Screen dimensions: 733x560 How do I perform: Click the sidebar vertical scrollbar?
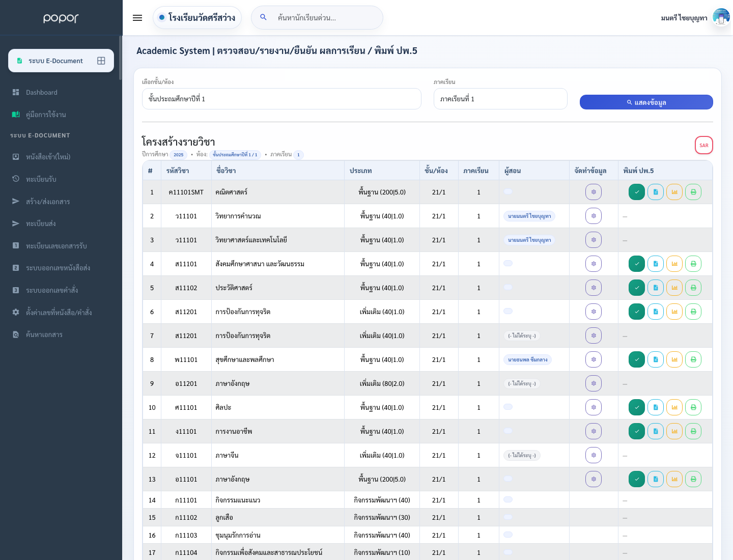coord(121,58)
